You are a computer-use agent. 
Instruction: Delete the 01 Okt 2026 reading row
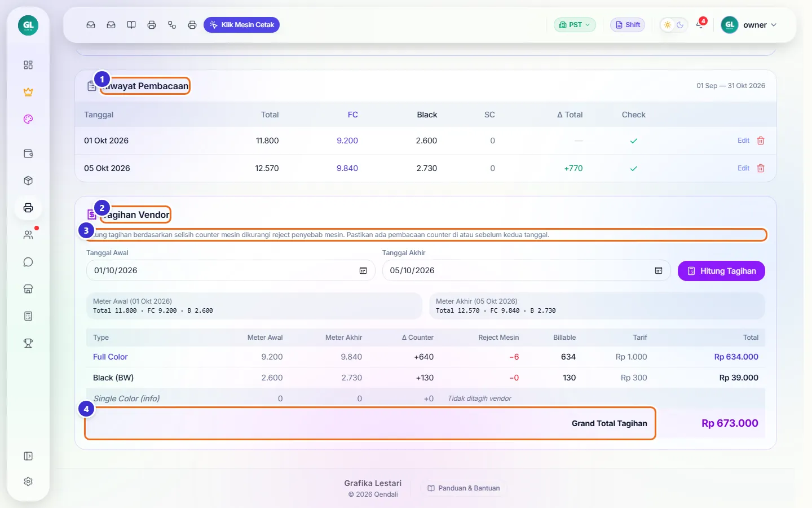pyautogui.click(x=761, y=141)
